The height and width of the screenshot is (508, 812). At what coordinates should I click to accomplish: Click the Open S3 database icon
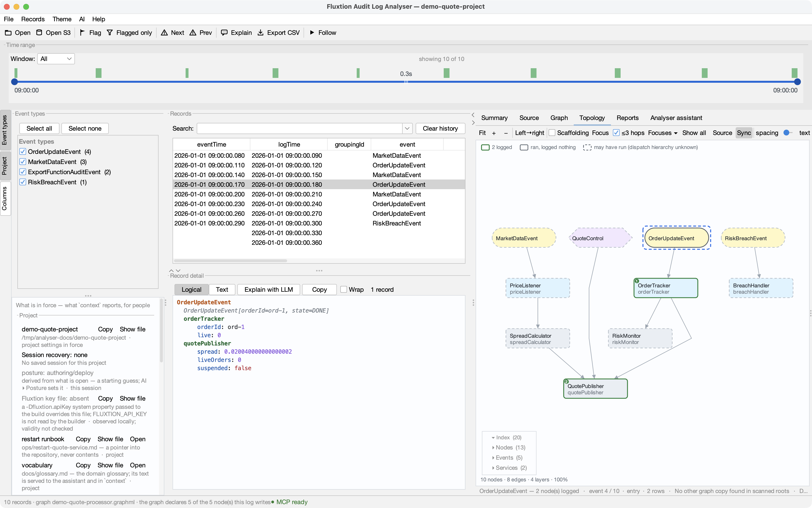pyautogui.click(x=39, y=33)
